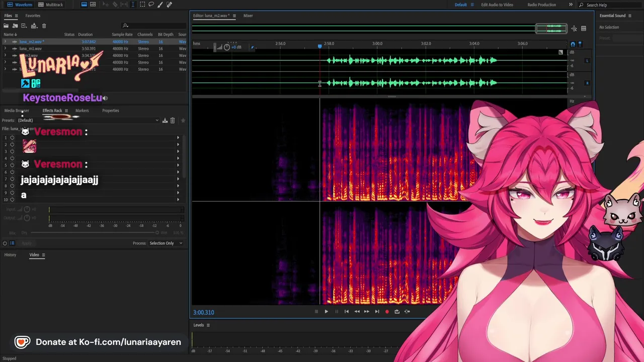
Task: Select the Spot Healing Brush tool
Action: (169, 5)
